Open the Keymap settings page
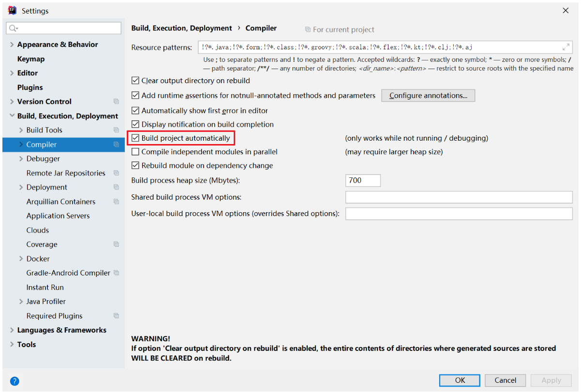The image size is (582, 392). pyautogui.click(x=31, y=59)
